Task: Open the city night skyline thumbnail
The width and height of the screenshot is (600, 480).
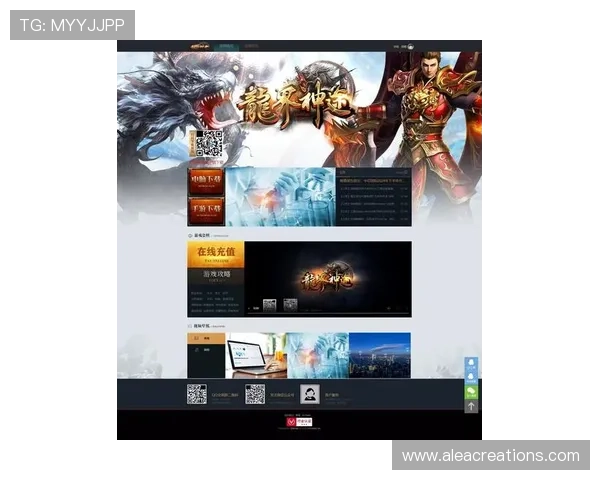Action: tap(379, 355)
